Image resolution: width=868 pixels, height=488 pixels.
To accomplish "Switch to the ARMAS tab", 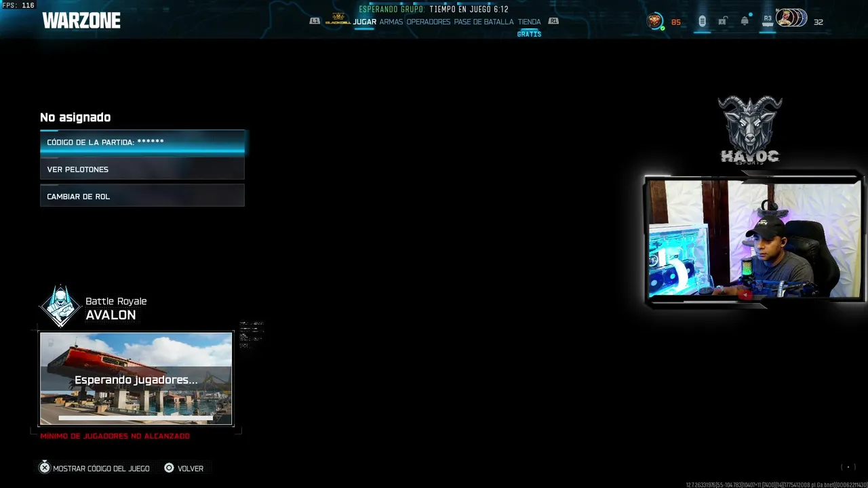I will pos(391,22).
